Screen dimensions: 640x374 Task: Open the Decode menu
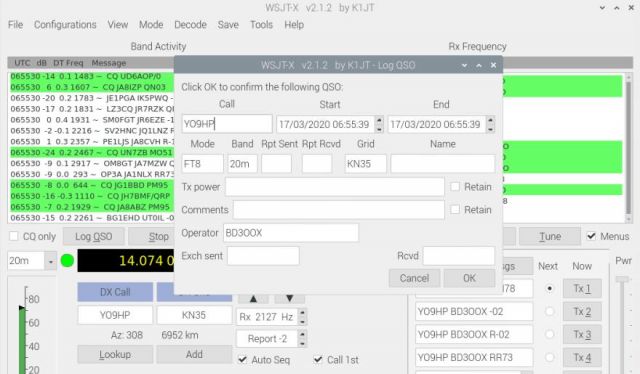tap(191, 25)
